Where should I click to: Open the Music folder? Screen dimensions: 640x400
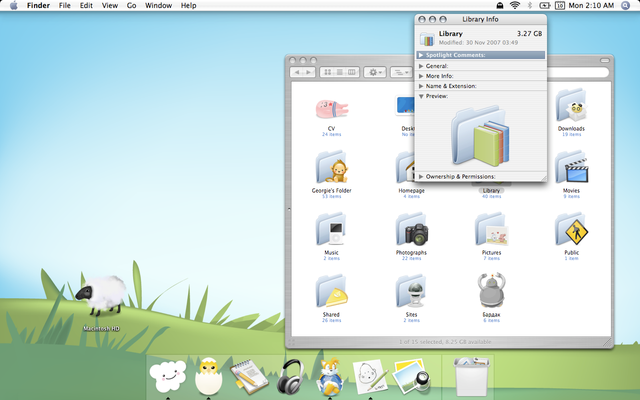[331, 231]
